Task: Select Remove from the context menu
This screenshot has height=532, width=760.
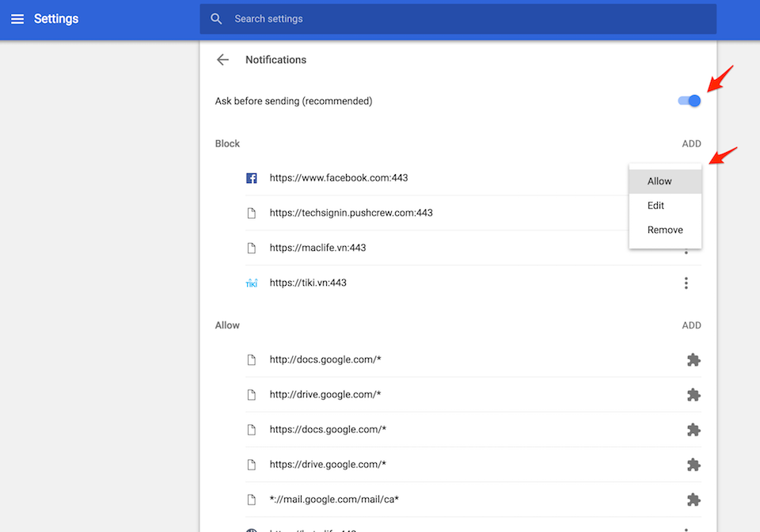Action: [664, 230]
